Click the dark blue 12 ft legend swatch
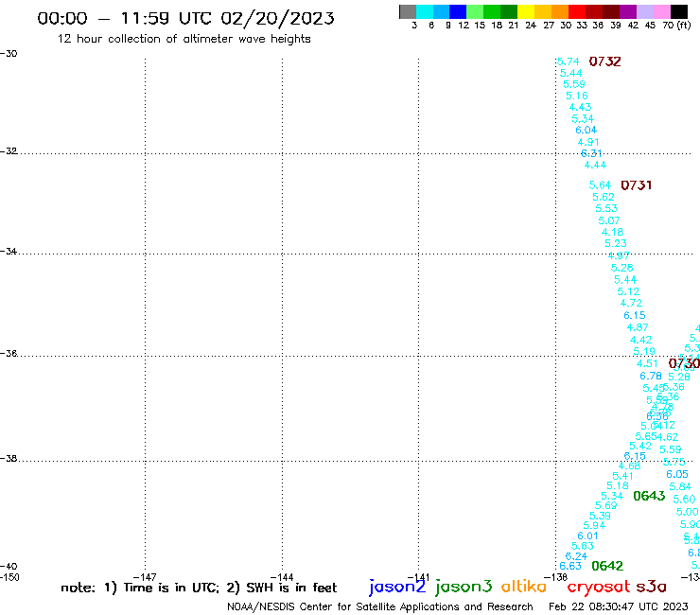This screenshot has height=615, width=700. [458, 11]
